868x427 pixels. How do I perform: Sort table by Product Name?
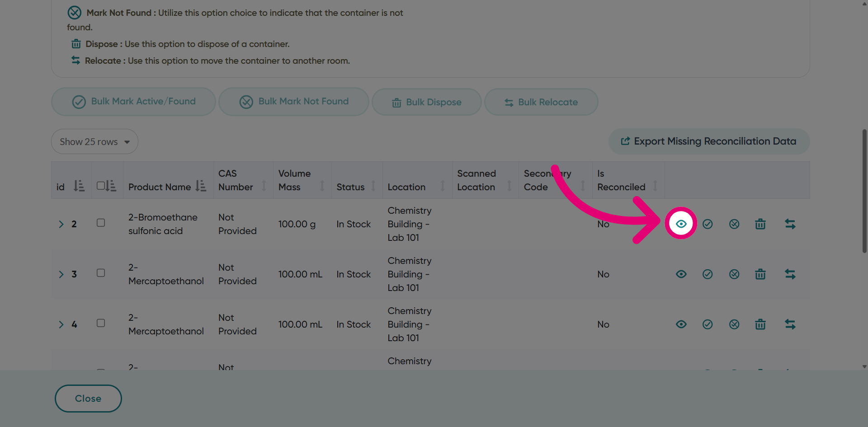[201, 186]
